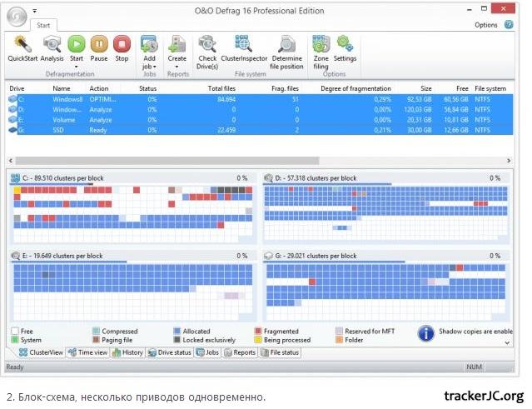Expand the Start defragmentation dropdown arrow

[76, 67]
